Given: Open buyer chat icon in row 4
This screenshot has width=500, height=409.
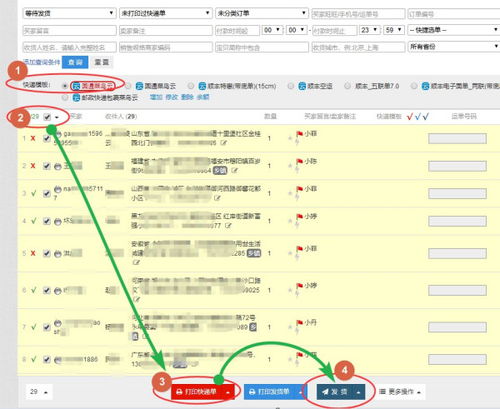Looking at the screenshot, I should pyautogui.click(x=58, y=221).
